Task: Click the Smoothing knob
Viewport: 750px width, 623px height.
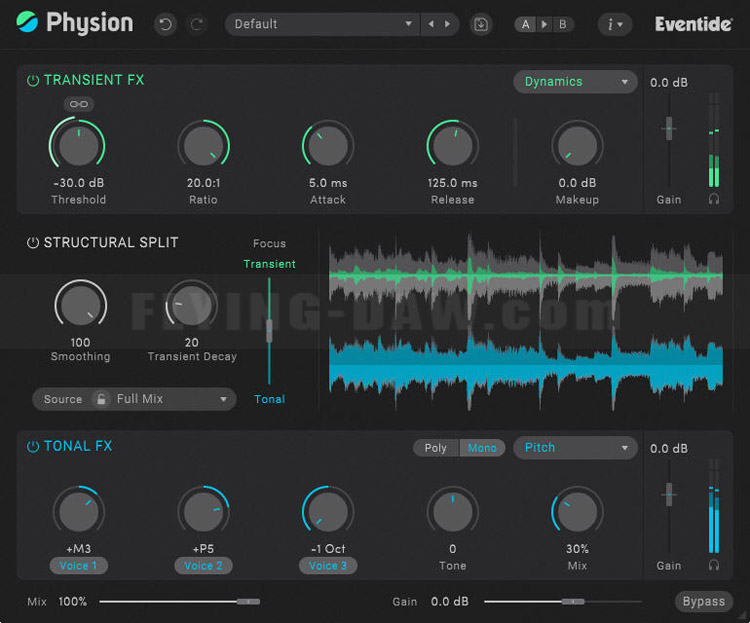Action: point(80,305)
